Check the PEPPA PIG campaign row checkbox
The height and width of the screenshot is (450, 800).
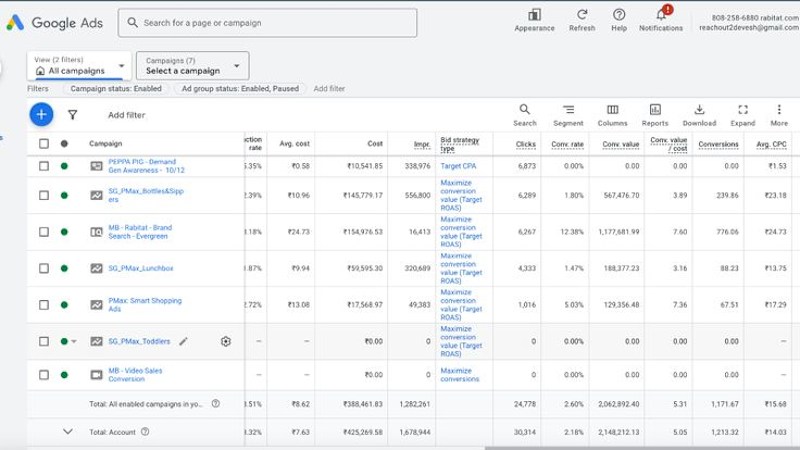pyautogui.click(x=44, y=166)
